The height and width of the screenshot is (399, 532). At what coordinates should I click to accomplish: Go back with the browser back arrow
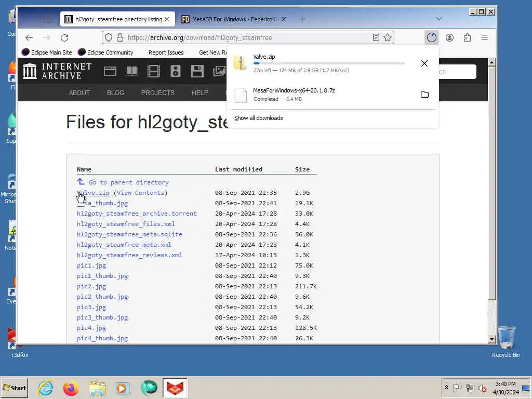click(x=29, y=37)
